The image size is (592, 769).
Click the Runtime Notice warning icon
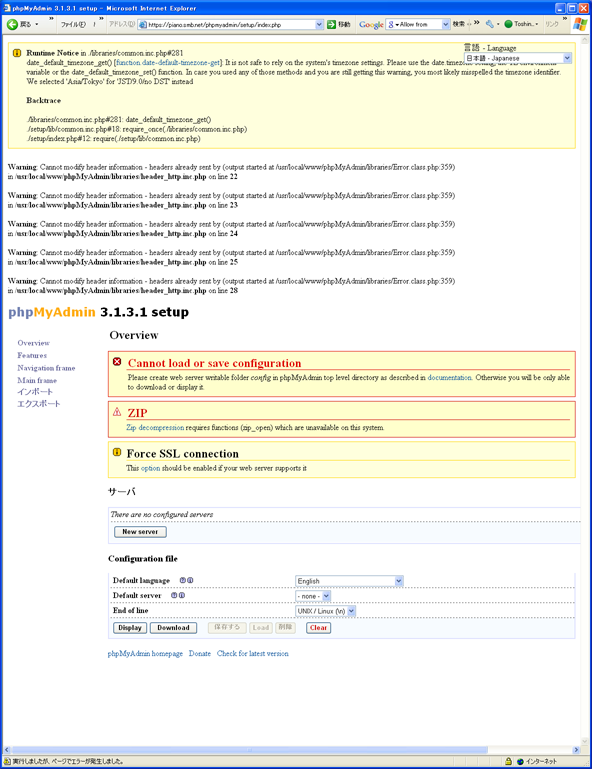(17, 53)
